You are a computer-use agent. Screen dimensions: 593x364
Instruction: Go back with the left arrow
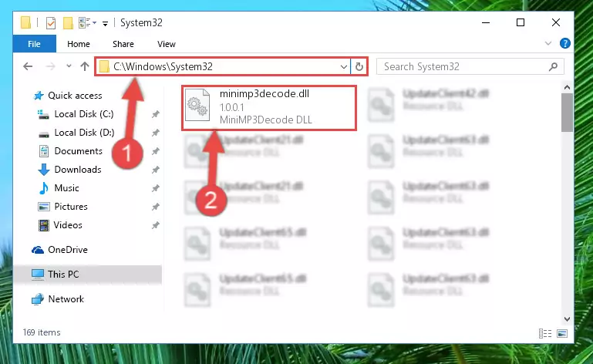click(x=28, y=66)
